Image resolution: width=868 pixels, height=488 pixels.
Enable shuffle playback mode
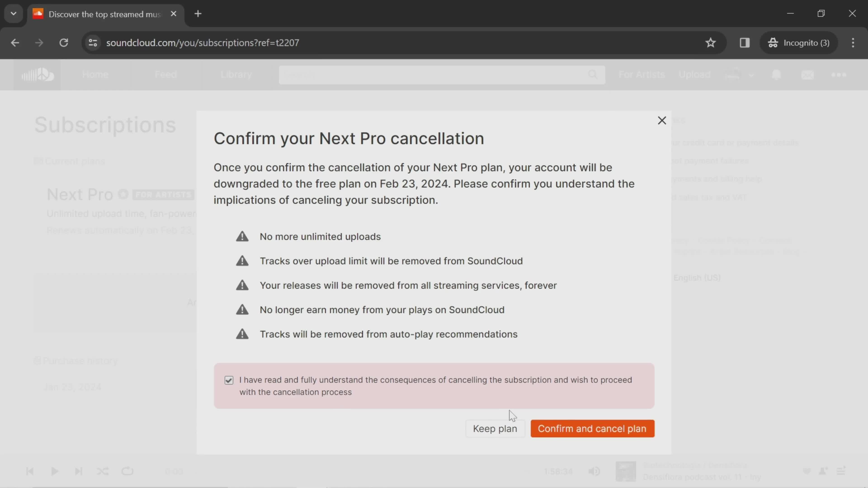tap(103, 471)
